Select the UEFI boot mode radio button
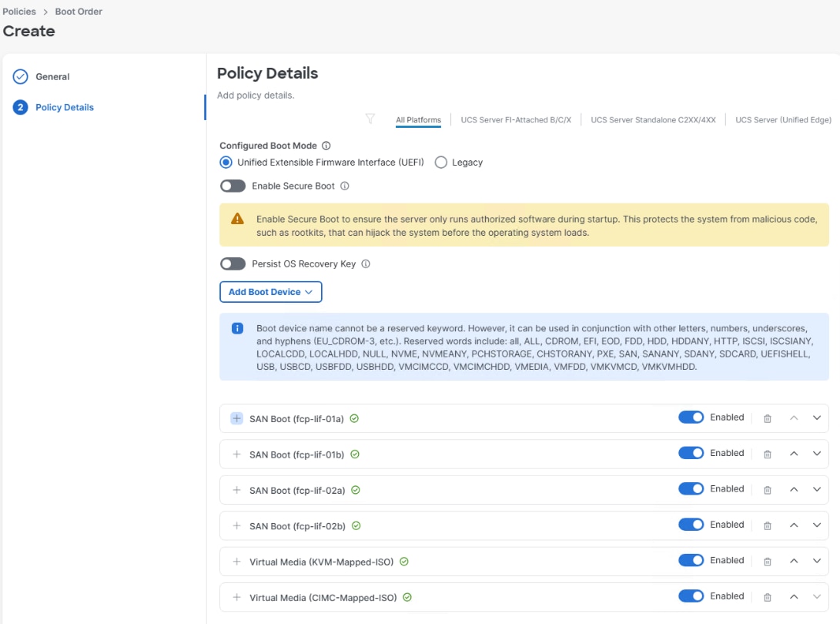 point(226,163)
